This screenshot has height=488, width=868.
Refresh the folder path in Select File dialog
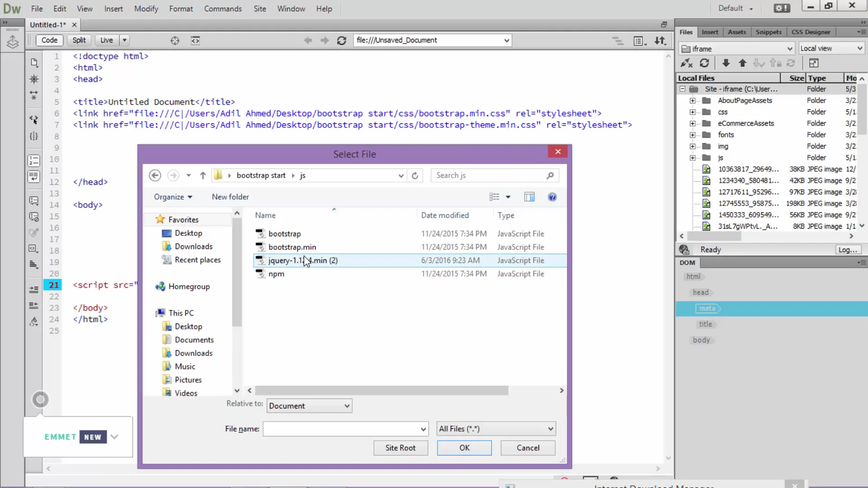click(x=415, y=175)
